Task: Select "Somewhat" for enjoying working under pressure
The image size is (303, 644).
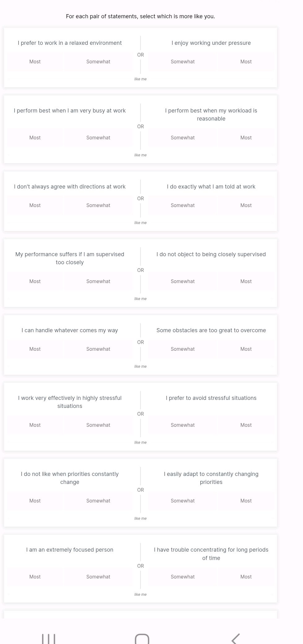Action: pyautogui.click(x=183, y=61)
